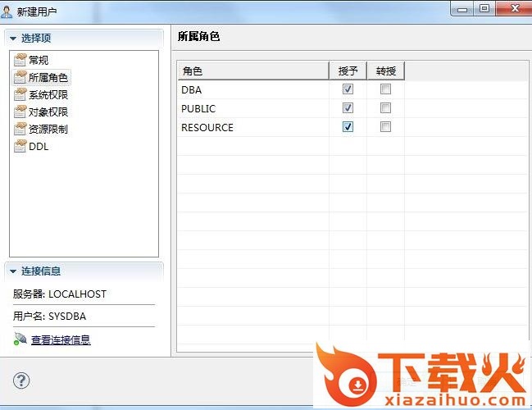Click the 用户名: SYSDBA text
Image resolution: width=532 pixels, height=410 pixels.
click(49, 317)
